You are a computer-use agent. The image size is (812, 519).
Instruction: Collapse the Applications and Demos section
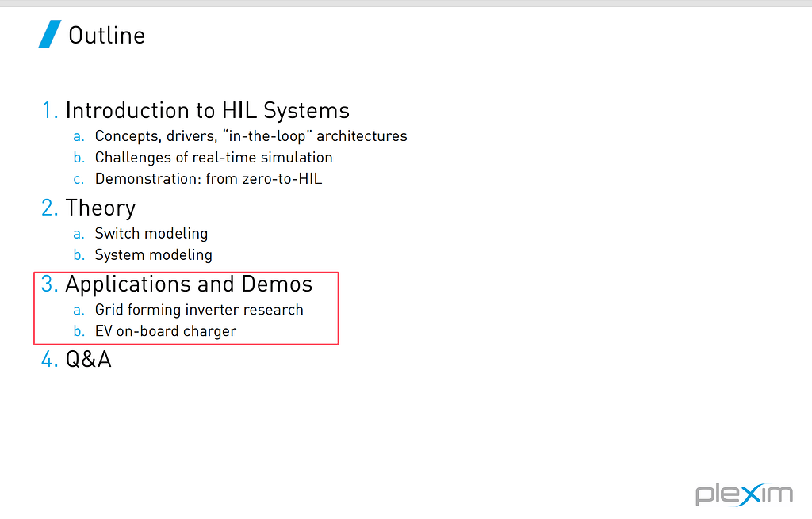(190, 284)
